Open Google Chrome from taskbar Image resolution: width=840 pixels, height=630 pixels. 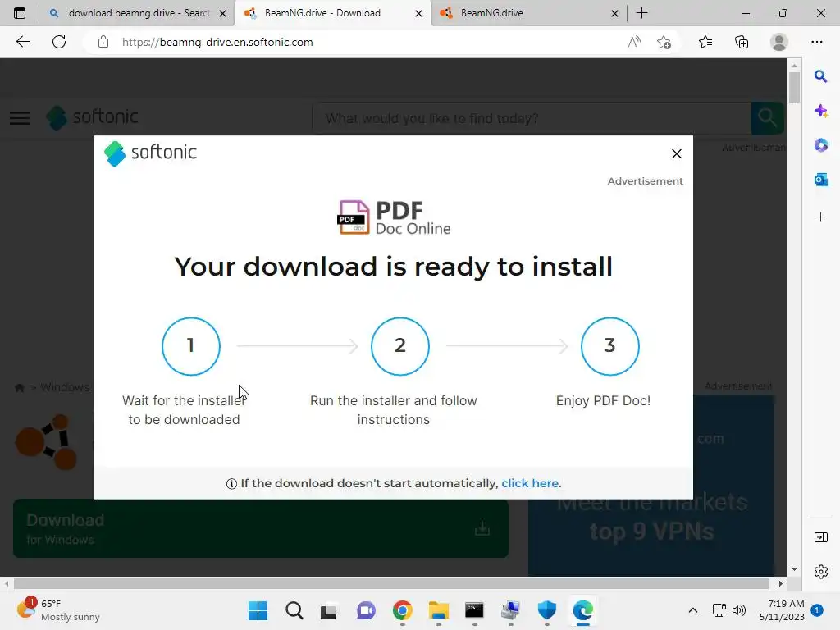pos(402,610)
